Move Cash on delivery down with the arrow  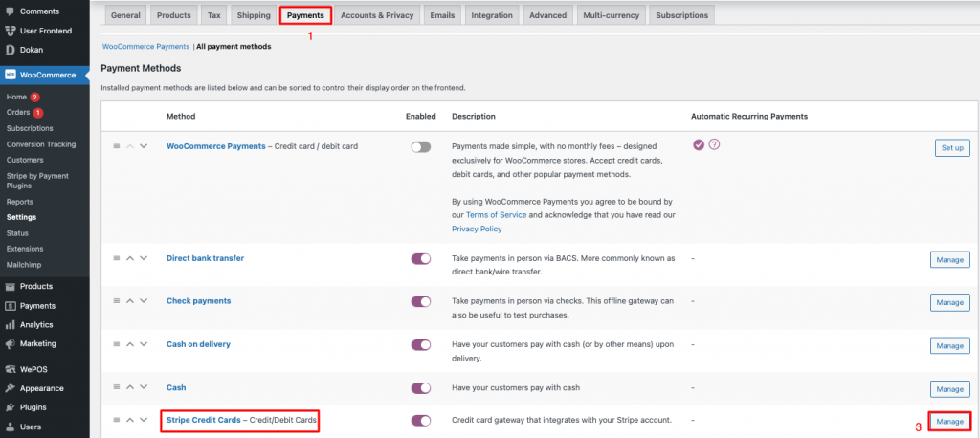pyautogui.click(x=144, y=344)
